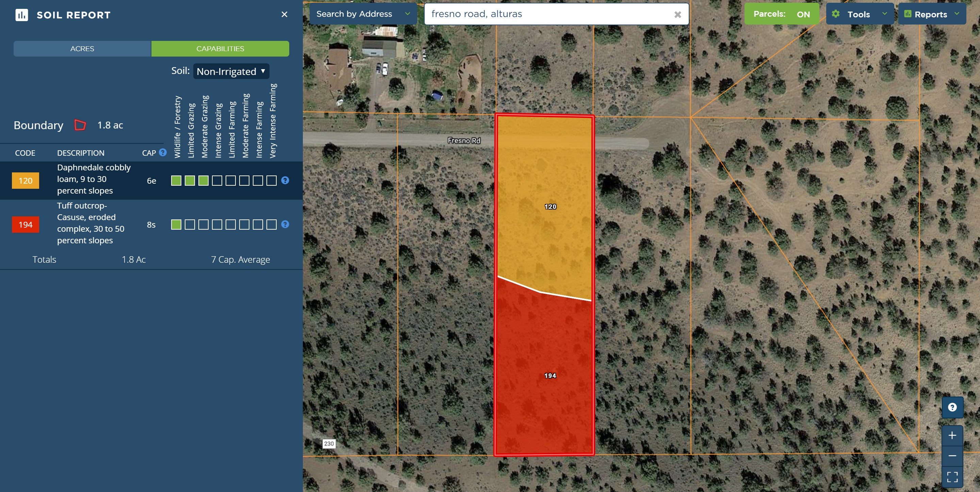
Task: Click Wildlife/Forestry box for soil 120
Action: pos(176,181)
